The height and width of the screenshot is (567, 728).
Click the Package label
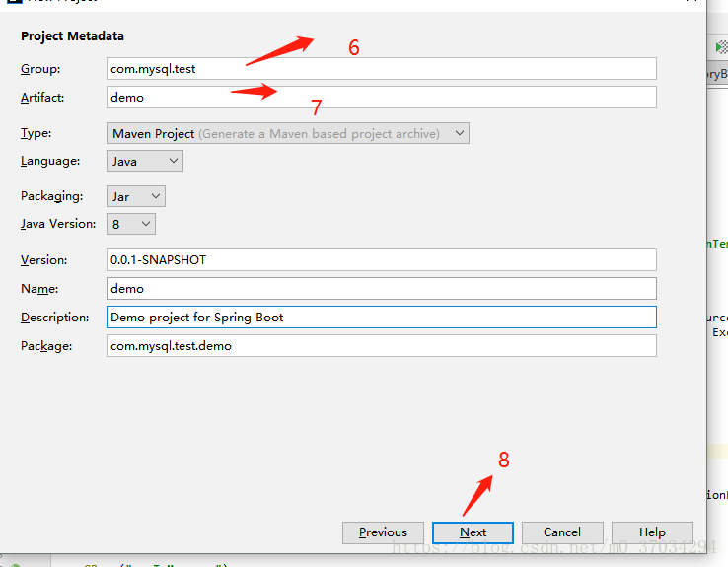point(46,346)
